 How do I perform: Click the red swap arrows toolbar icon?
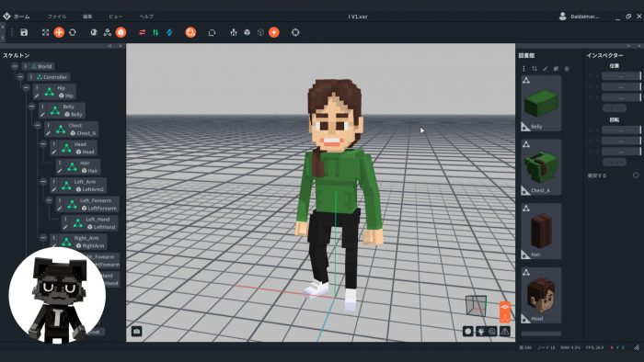click(x=142, y=32)
